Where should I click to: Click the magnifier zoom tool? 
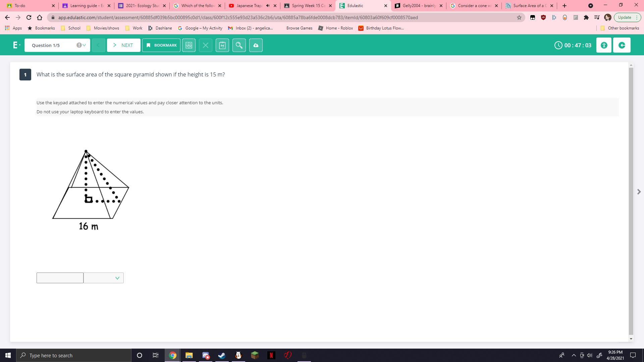239,45
